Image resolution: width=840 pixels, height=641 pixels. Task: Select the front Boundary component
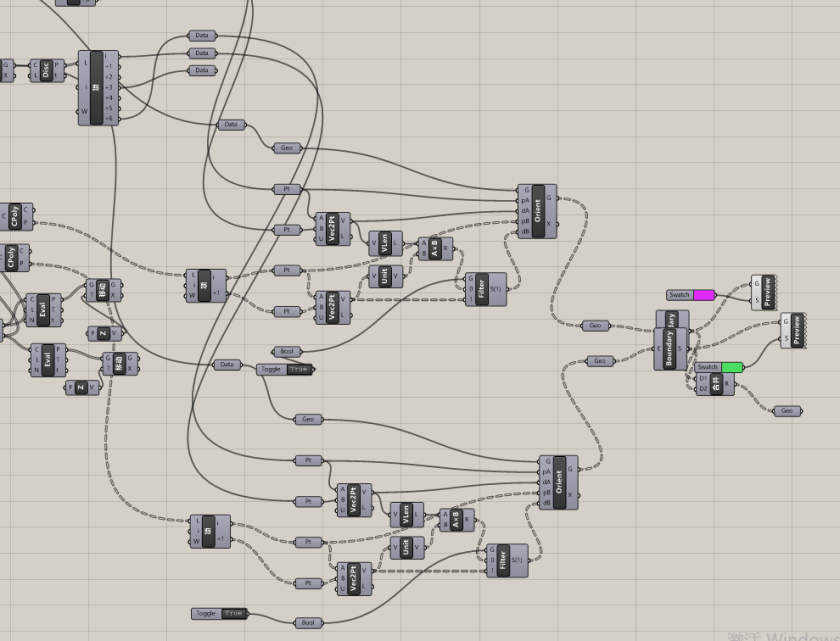669,350
